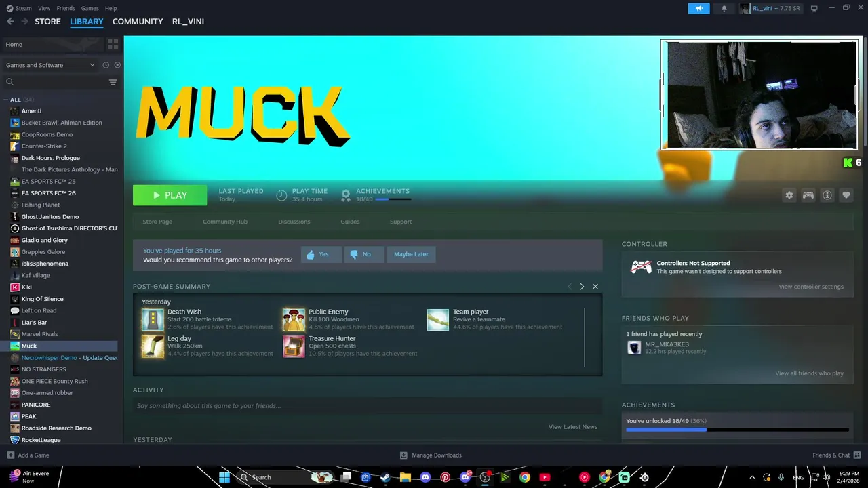Open Muck game settings gear icon
This screenshot has height=488, width=868.
(789, 195)
